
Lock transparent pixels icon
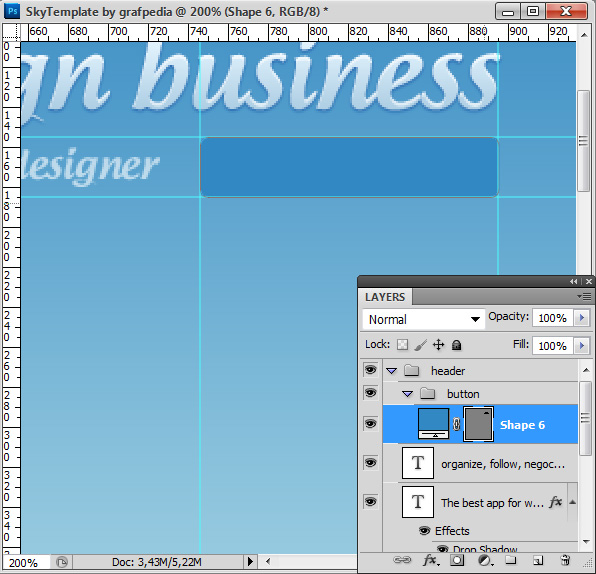click(x=402, y=345)
